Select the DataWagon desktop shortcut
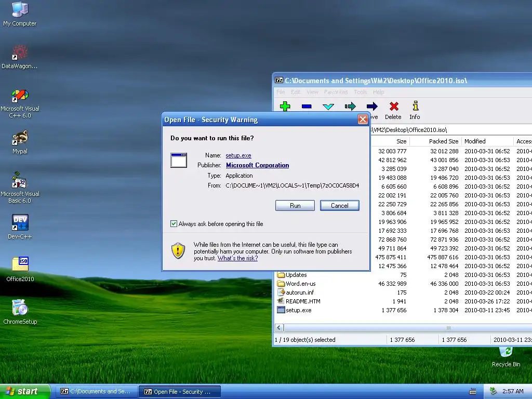 point(20,57)
